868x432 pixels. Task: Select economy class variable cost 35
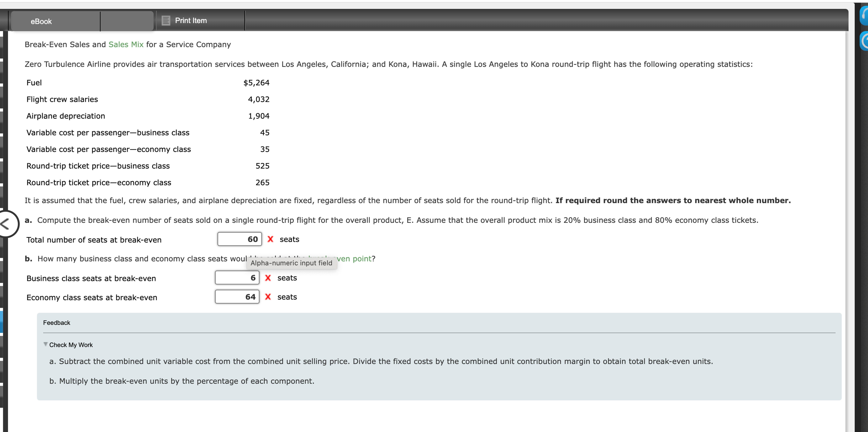265,149
